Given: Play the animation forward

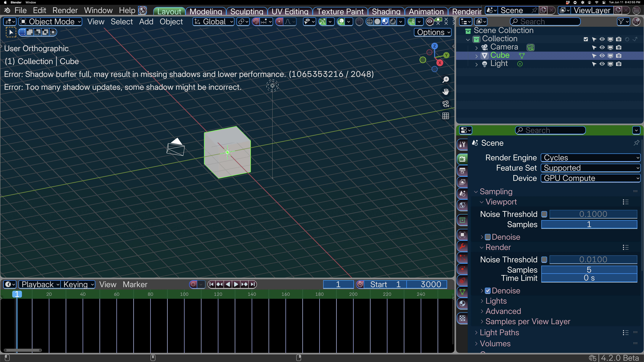Looking at the screenshot, I should tap(236, 284).
